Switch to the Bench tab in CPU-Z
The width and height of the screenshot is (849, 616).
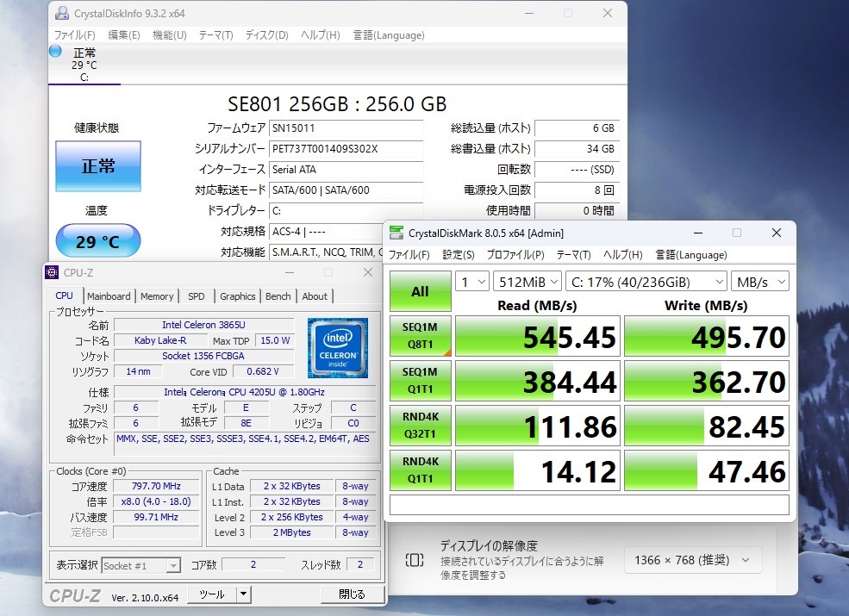point(278,296)
